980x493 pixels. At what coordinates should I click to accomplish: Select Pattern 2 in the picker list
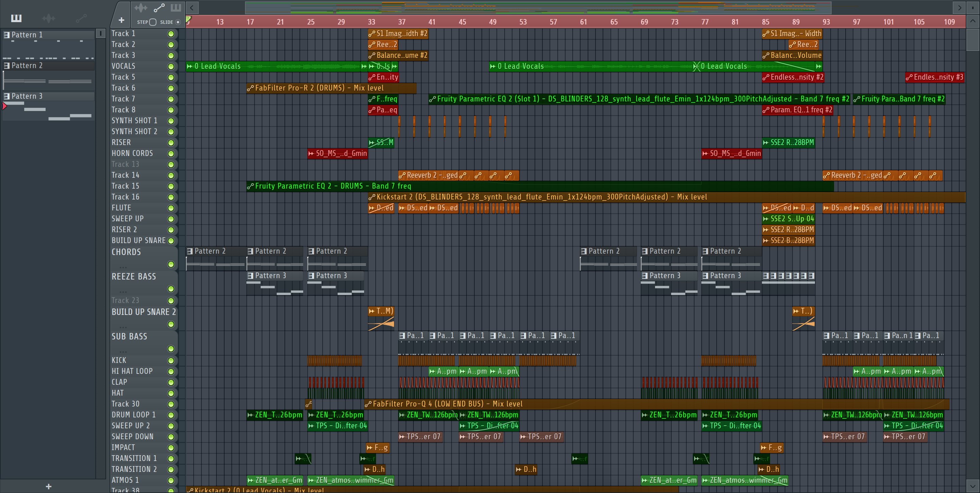pyautogui.click(x=27, y=65)
